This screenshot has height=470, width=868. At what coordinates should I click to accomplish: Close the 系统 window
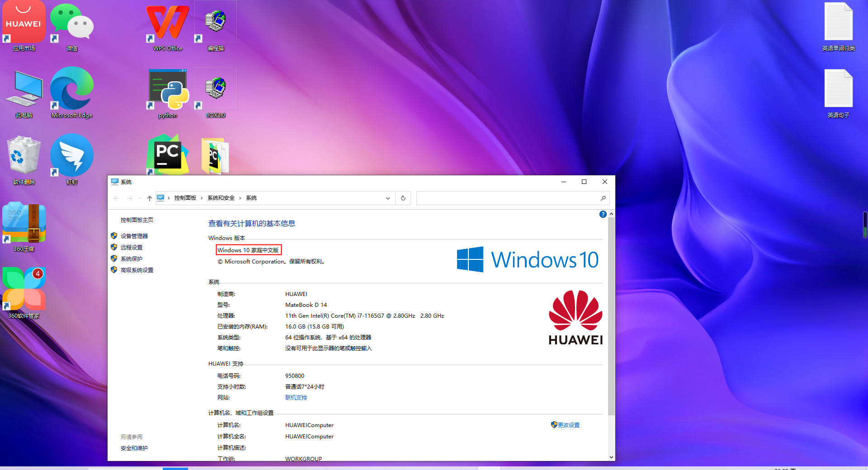605,182
